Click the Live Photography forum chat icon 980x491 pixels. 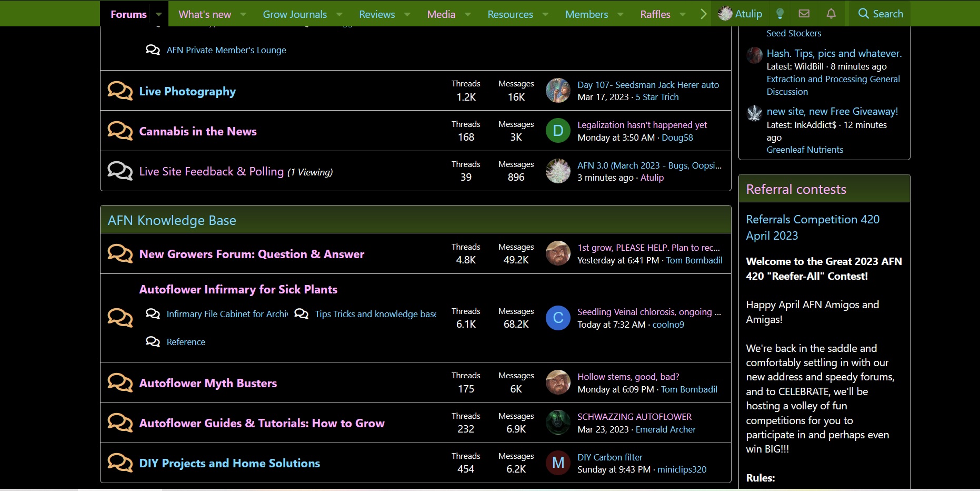coord(120,91)
